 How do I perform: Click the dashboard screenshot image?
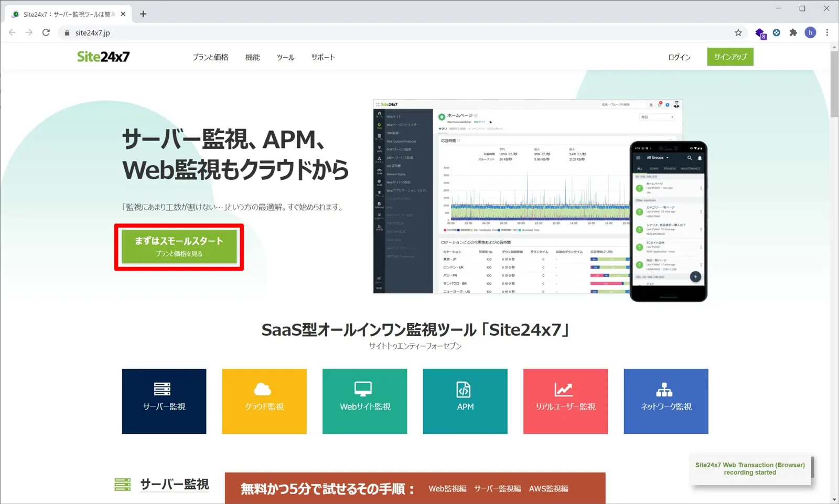click(501, 197)
